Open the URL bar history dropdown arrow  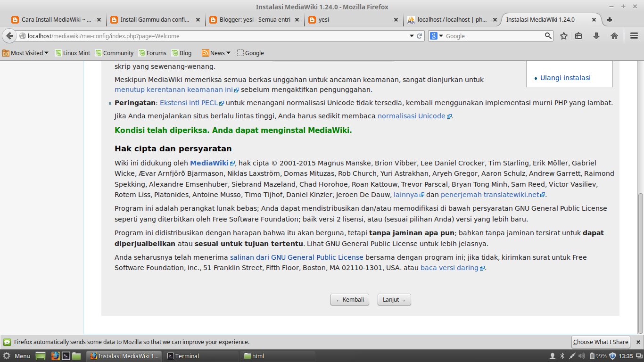tap(411, 36)
